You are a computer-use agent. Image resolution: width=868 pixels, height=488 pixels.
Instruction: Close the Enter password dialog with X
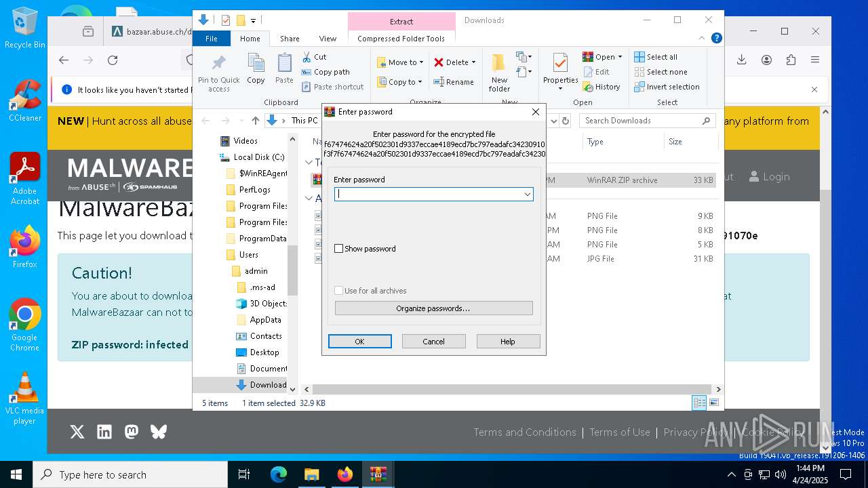(535, 112)
